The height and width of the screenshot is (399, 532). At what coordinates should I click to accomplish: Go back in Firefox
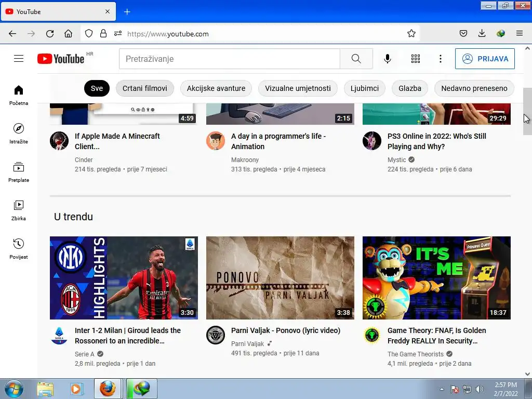coord(12,34)
